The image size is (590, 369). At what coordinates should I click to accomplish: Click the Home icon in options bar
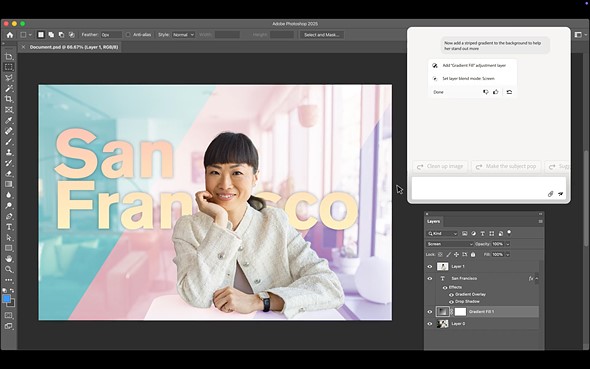tap(10, 35)
